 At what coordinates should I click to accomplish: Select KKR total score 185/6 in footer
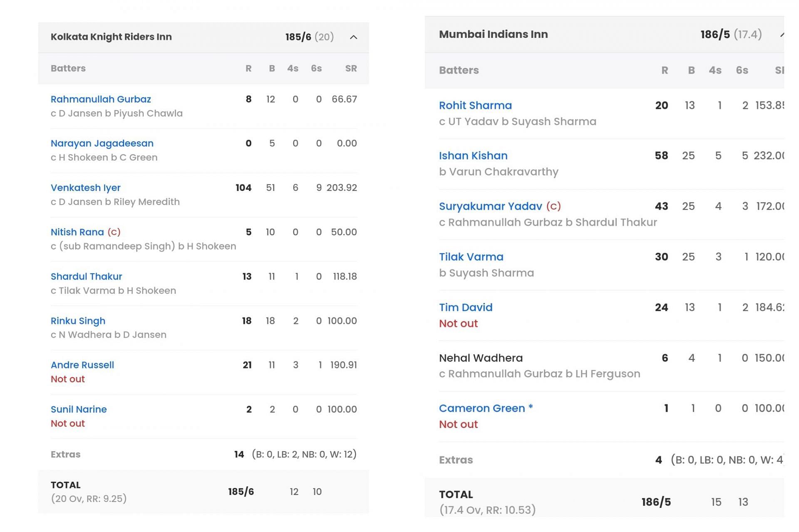(241, 492)
